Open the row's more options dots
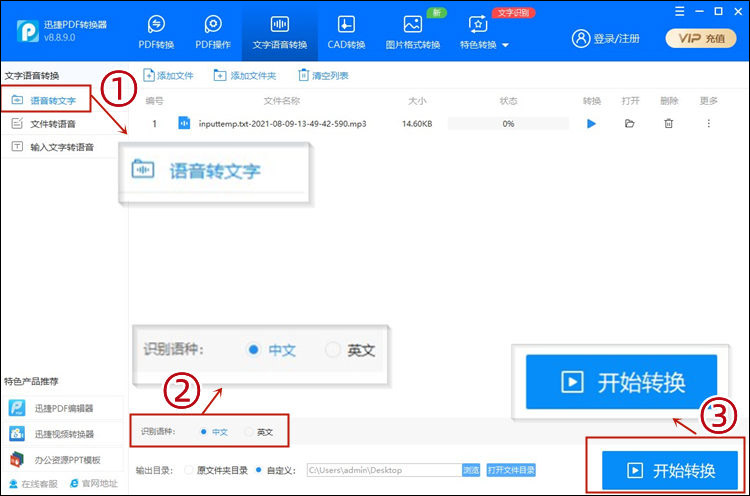 pyautogui.click(x=708, y=123)
